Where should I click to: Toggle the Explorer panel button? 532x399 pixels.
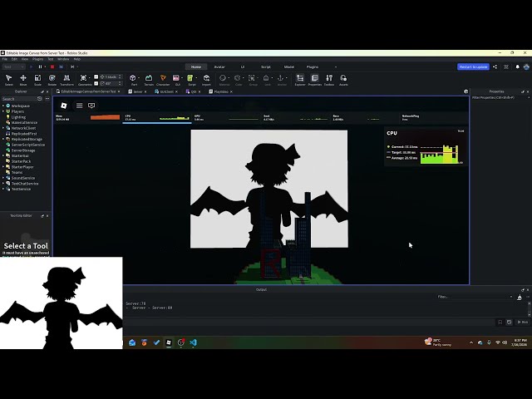[x=300, y=80]
